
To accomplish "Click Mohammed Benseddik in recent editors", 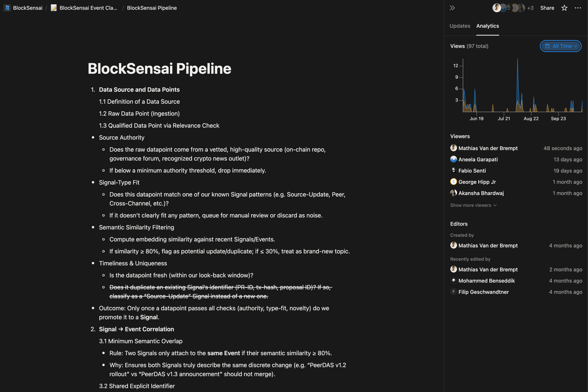I will [486, 281].
